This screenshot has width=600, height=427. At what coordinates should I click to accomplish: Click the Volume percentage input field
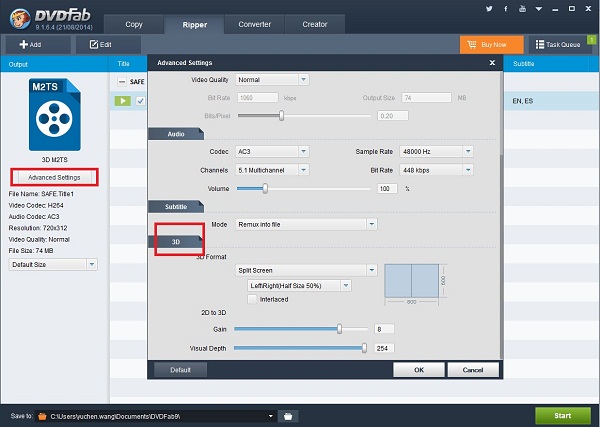(386, 188)
